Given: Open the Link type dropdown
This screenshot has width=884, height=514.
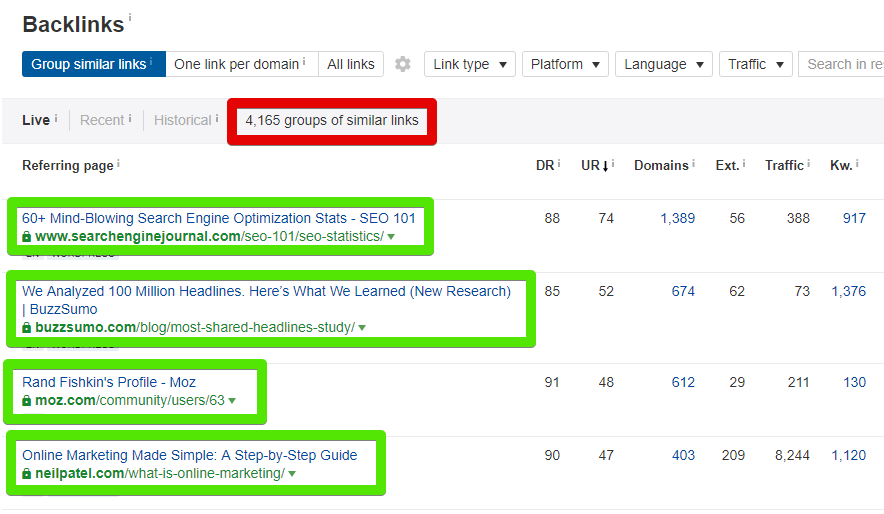Looking at the screenshot, I should [470, 64].
